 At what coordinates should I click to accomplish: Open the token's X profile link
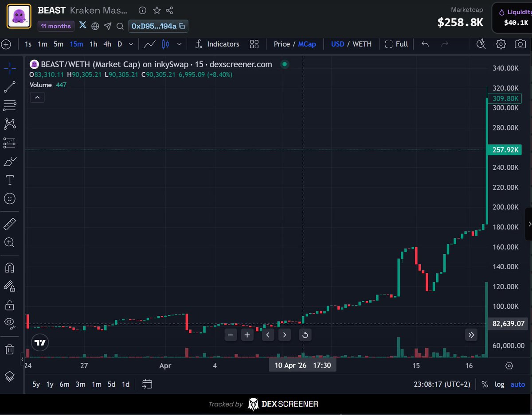pyautogui.click(x=83, y=26)
